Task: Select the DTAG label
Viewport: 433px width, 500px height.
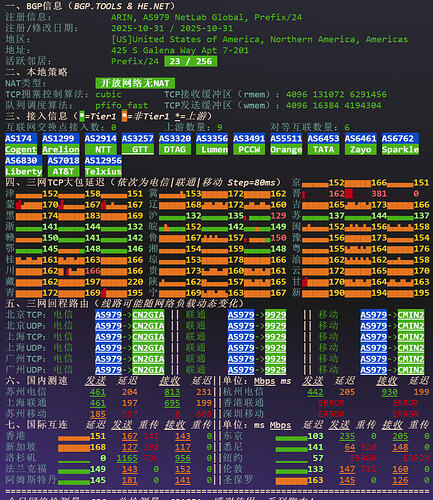Action: 175,149
